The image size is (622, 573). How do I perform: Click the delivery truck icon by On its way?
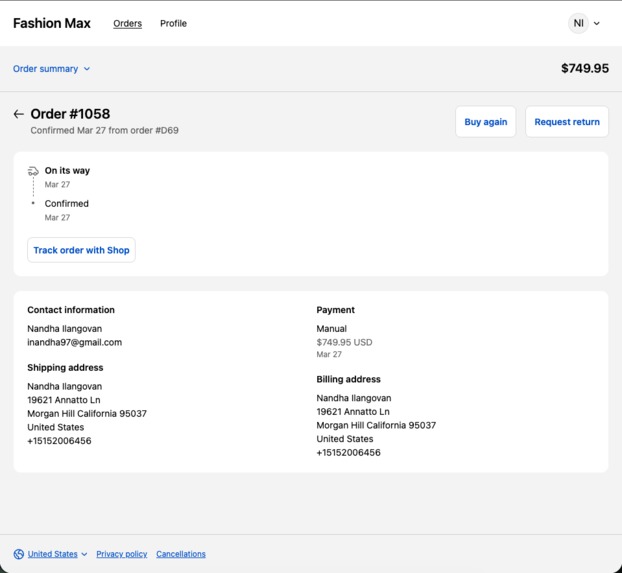tap(33, 171)
